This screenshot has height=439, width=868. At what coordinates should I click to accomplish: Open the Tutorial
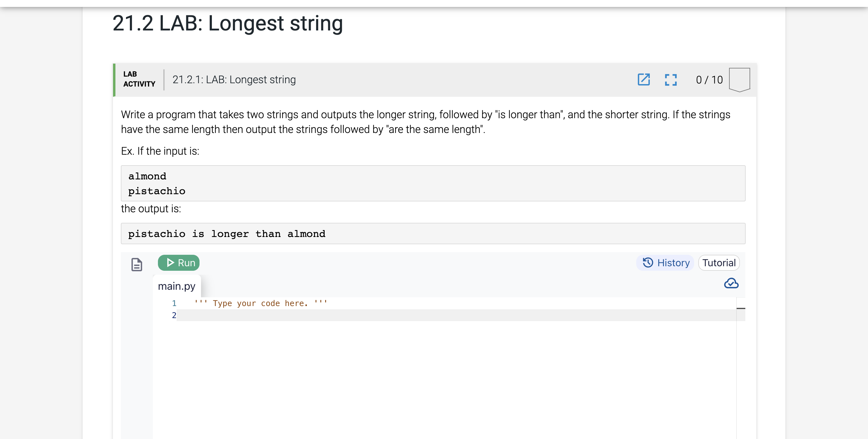pos(719,263)
